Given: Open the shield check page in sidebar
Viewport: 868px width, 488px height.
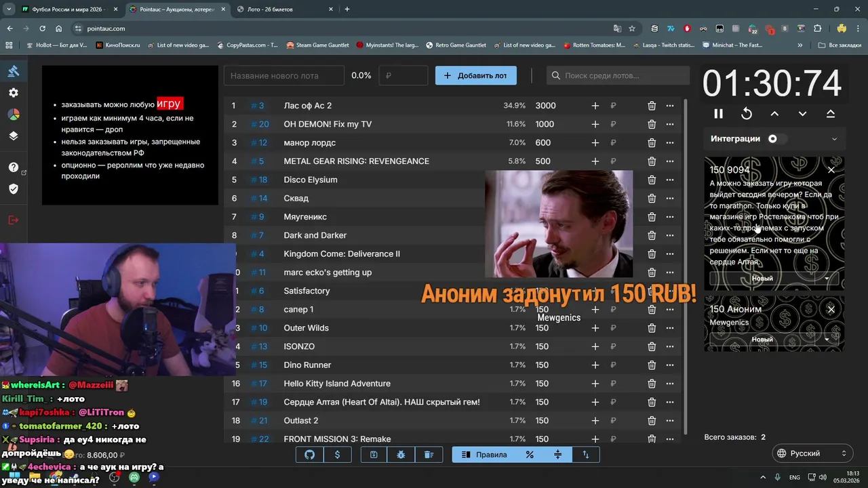Looking at the screenshot, I should click(x=14, y=189).
